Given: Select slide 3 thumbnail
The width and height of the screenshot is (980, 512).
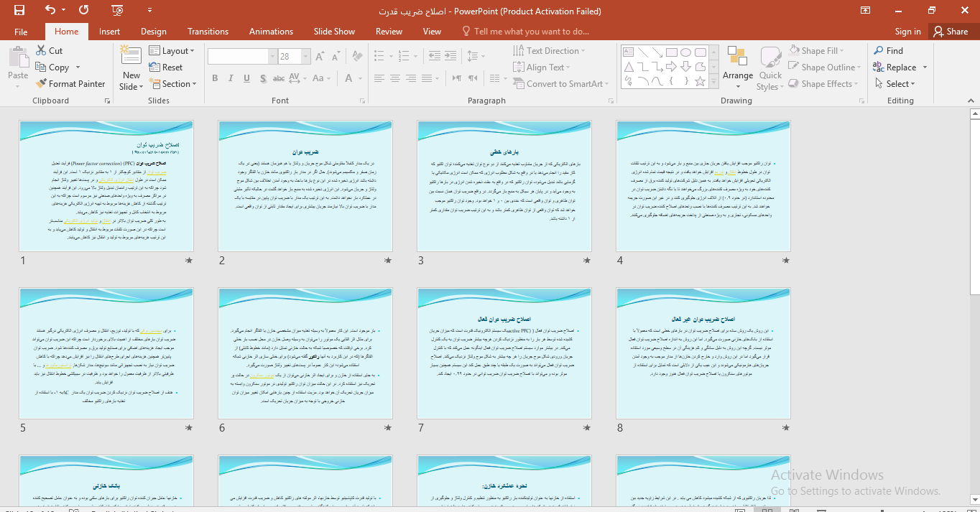Looking at the screenshot, I should pyautogui.click(x=504, y=186).
